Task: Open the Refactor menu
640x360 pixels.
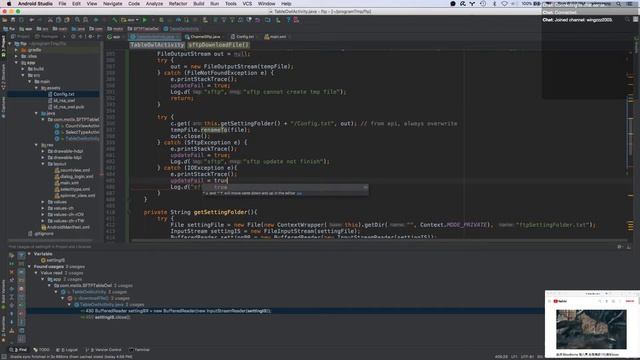Action: (x=178, y=4)
